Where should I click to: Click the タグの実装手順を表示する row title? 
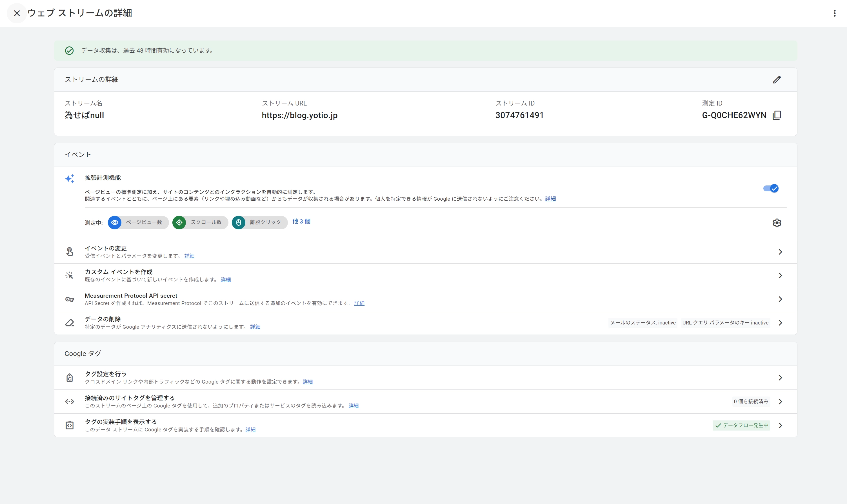point(121,422)
